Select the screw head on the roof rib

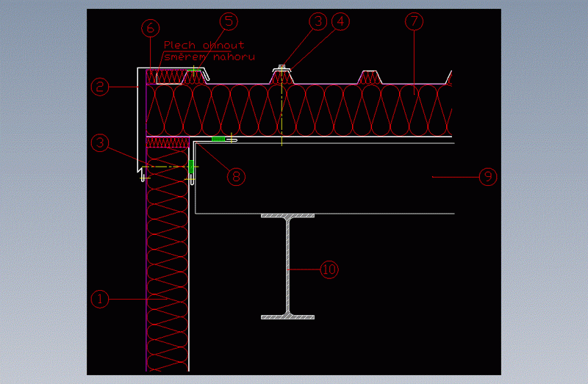point(282,67)
